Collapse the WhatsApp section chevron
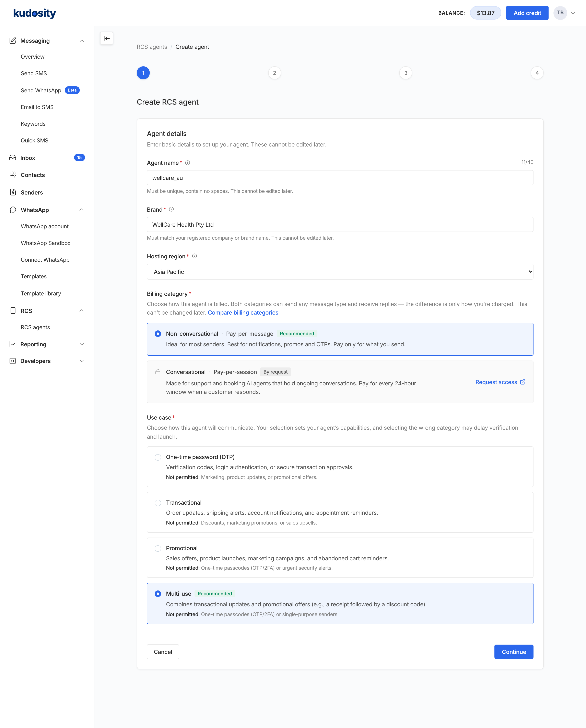 (x=81, y=210)
